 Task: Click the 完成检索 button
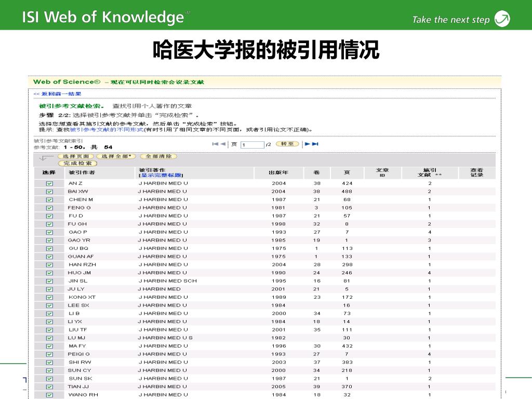click(77, 164)
